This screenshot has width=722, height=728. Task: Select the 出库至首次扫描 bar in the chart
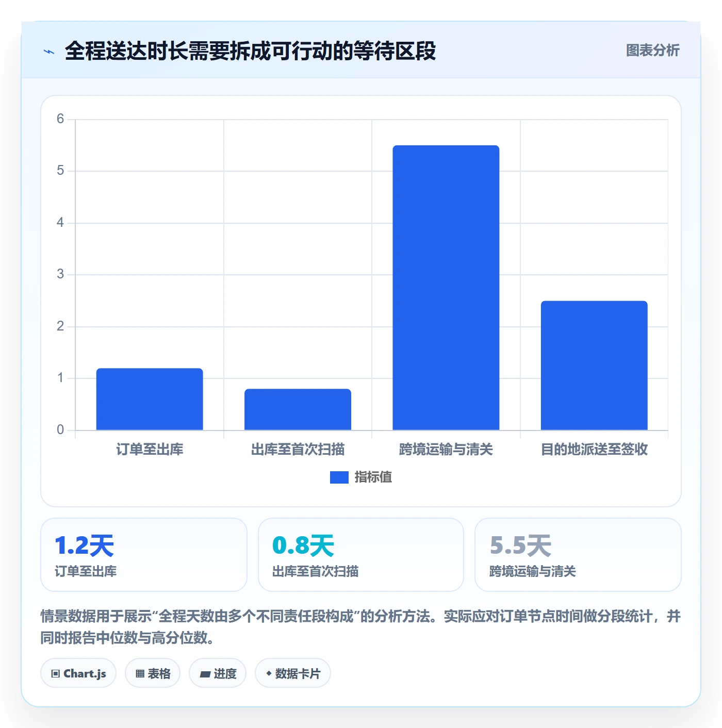[298, 409]
